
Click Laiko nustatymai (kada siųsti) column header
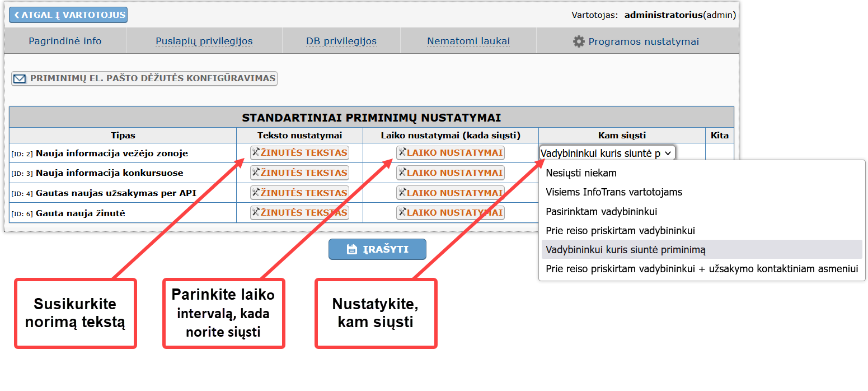coord(451,136)
